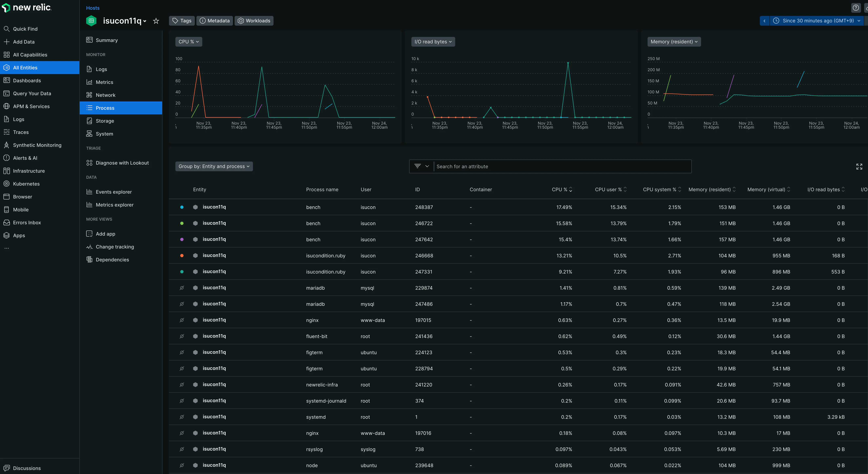Open Quick Find search
The image size is (868, 474).
point(25,29)
